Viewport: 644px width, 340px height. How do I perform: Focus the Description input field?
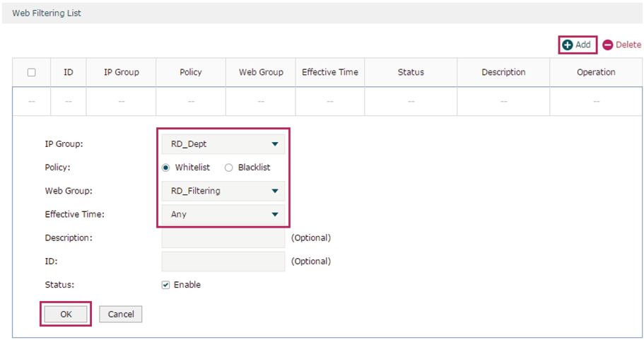[x=223, y=238]
